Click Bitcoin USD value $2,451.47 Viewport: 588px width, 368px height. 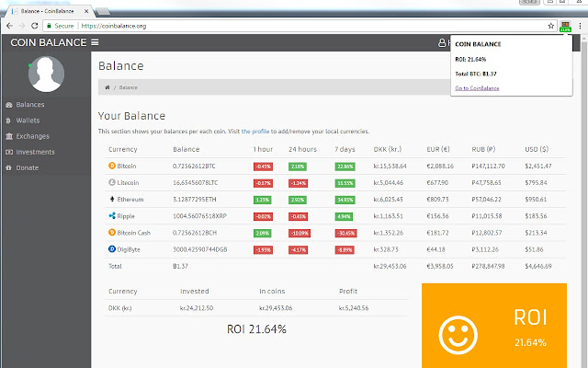(x=538, y=166)
